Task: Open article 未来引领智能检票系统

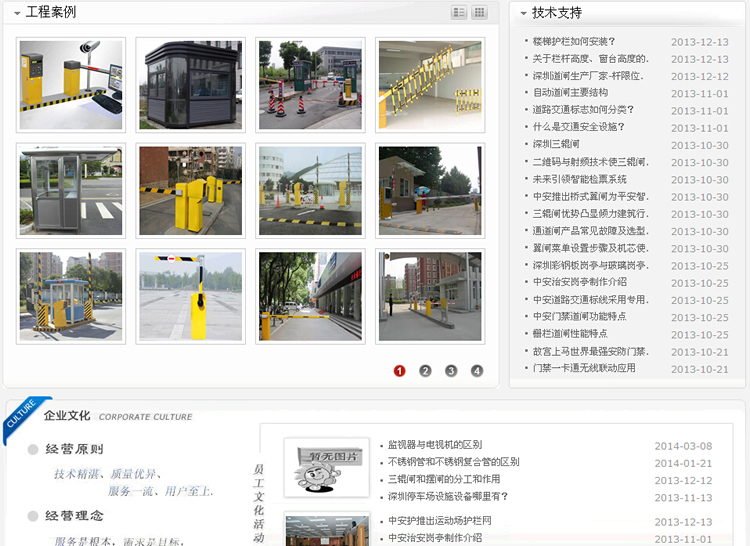Action: coord(579,179)
